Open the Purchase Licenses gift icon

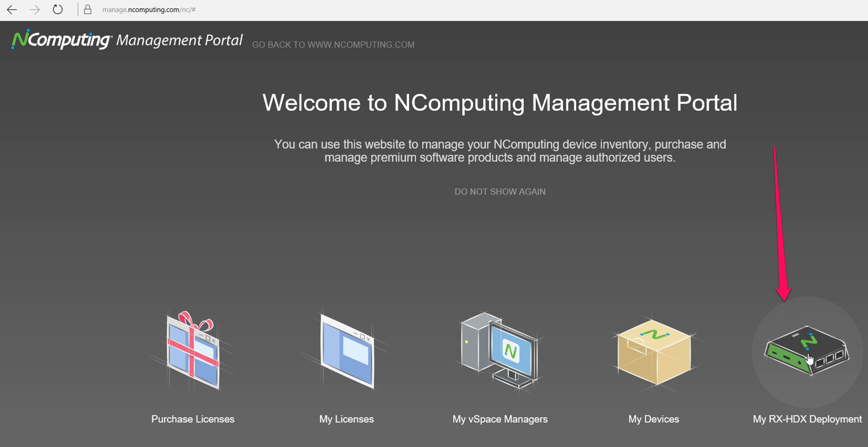click(193, 351)
